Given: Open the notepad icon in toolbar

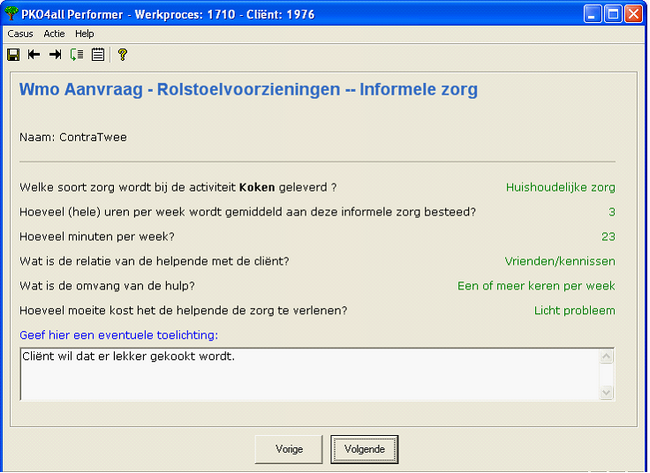Looking at the screenshot, I should [x=98, y=54].
